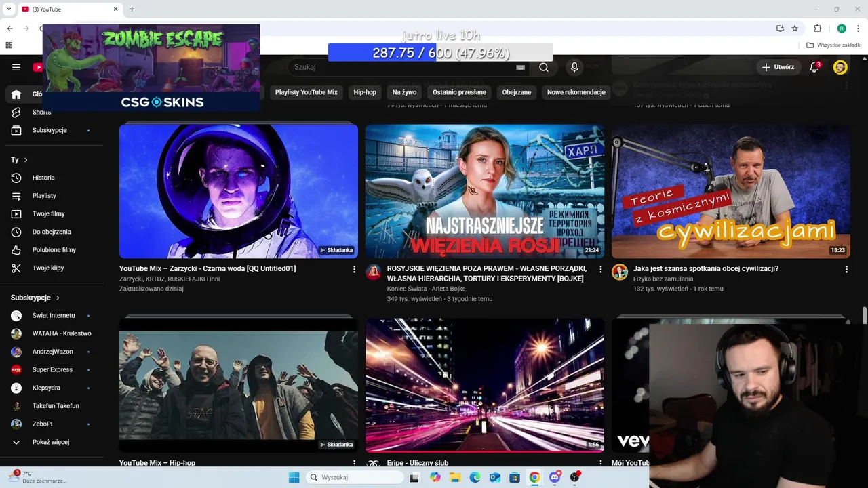The width and height of the screenshot is (868, 488).
Task: Click the page vertical scrollbar thumb
Action: click(x=864, y=316)
